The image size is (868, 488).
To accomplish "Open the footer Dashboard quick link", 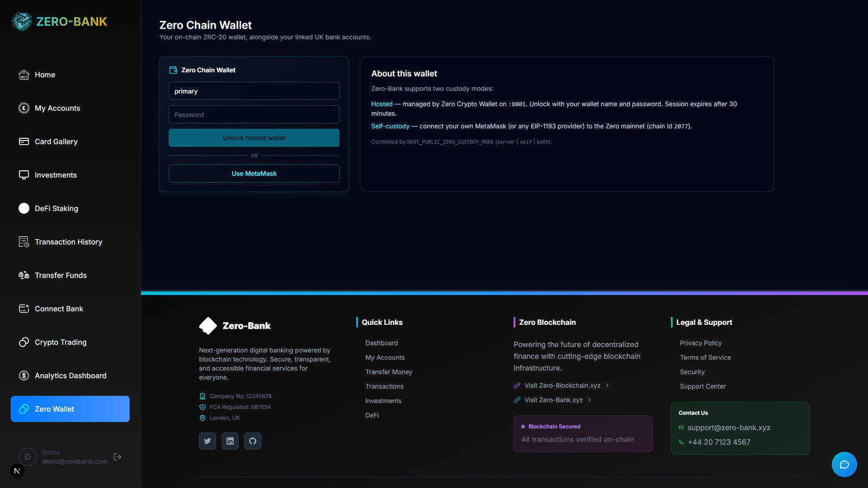I will [381, 343].
